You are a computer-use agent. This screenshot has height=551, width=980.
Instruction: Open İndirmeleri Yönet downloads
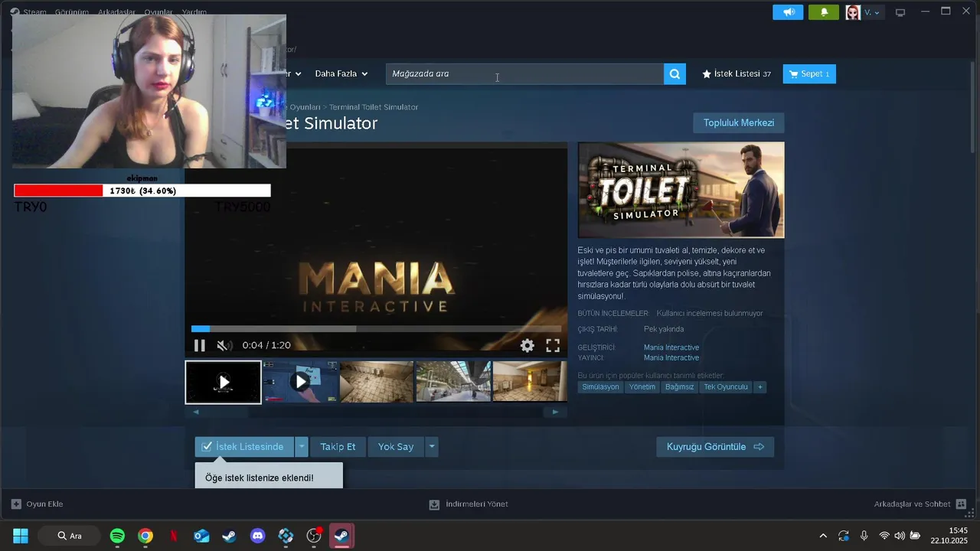(x=469, y=504)
